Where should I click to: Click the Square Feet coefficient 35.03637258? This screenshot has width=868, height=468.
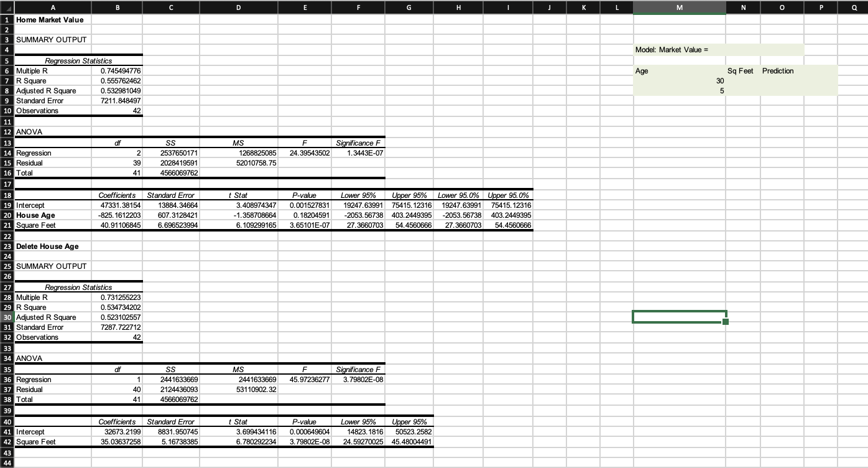click(117, 442)
